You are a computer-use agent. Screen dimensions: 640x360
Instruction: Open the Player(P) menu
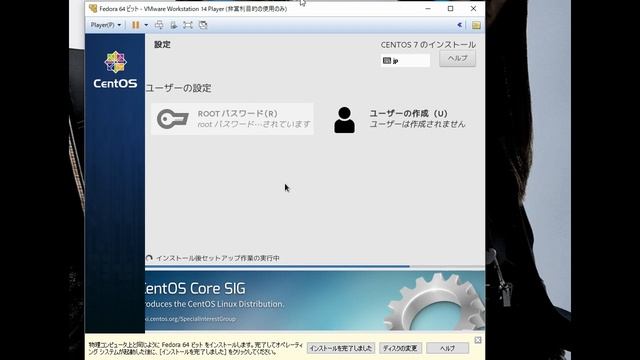[x=106, y=25]
